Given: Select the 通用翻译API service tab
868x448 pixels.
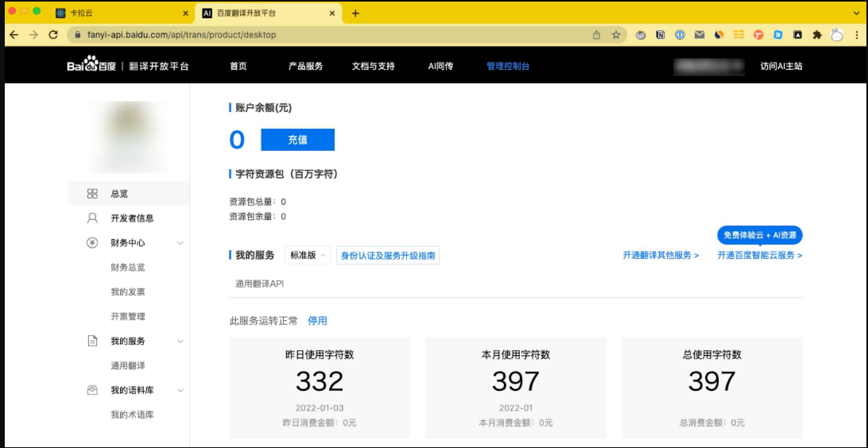Looking at the screenshot, I should click(x=260, y=284).
